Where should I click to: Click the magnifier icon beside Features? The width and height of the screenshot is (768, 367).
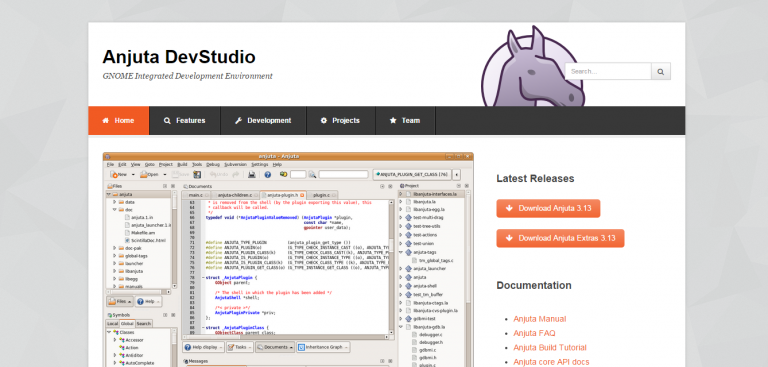[x=168, y=121]
